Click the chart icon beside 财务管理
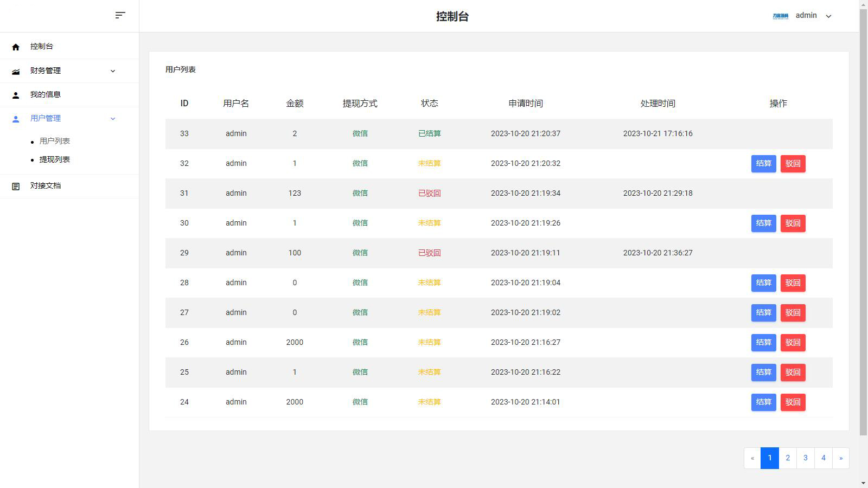 coord(16,71)
